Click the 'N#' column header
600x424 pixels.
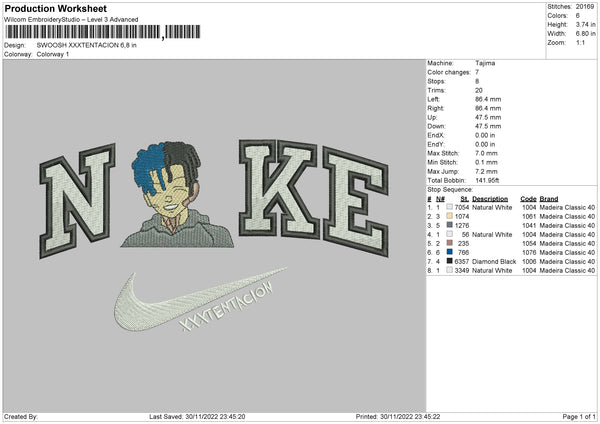coord(440,199)
